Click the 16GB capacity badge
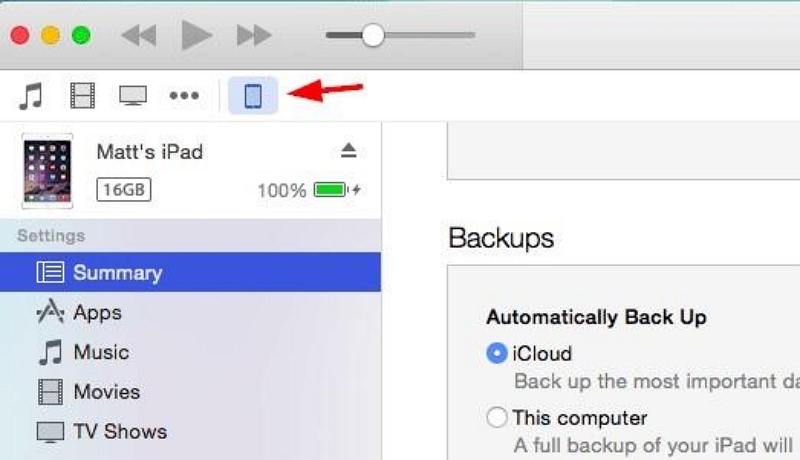This screenshot has height=460, width=800. [x=123, y=189]
